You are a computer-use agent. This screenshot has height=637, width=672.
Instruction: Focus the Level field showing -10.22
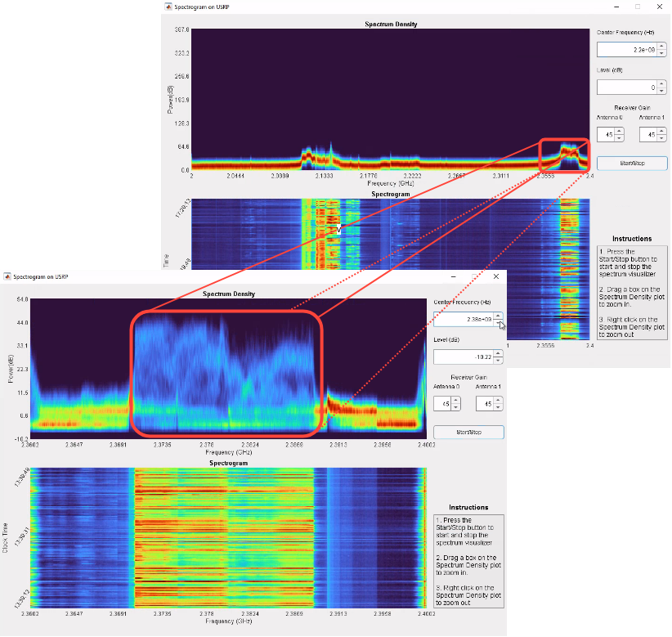(464, 357)
